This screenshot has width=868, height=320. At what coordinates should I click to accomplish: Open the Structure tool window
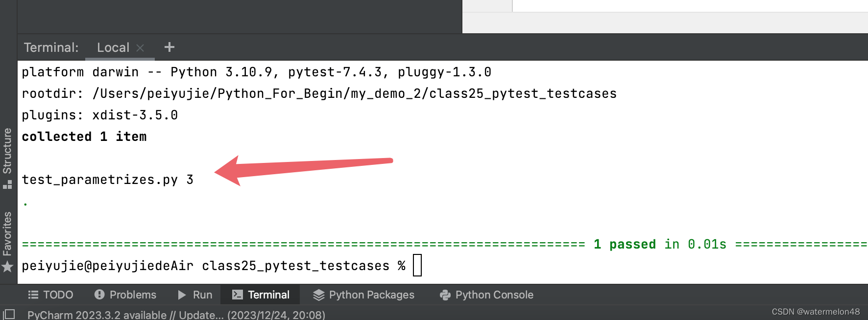pos(7,151)
